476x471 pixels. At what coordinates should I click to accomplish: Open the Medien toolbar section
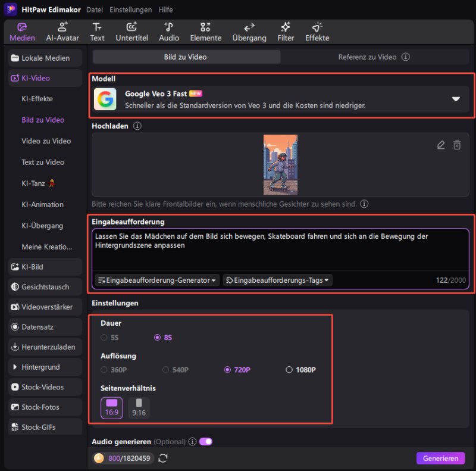22,32
